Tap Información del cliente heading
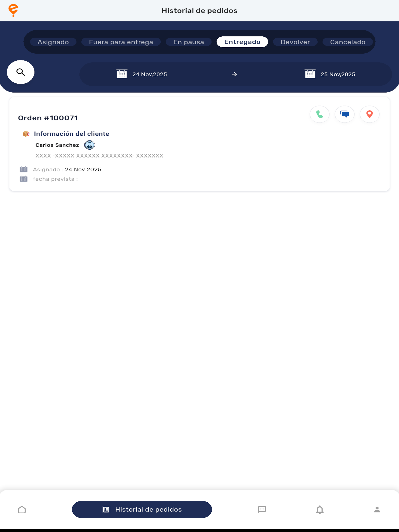This screenshot has width=399, height=532. pos(72,134)
